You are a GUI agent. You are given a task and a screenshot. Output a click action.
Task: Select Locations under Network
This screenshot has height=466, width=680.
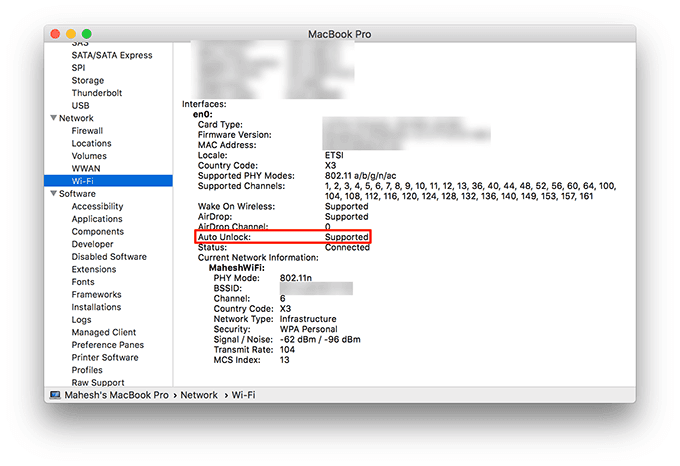[92, 143]
